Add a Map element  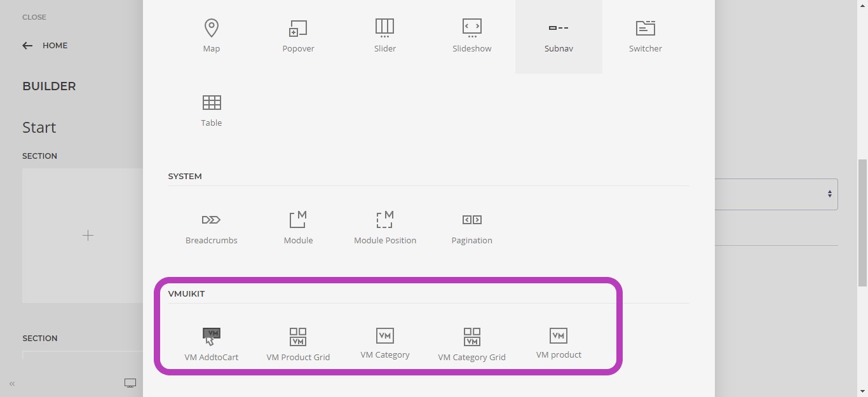click(x=211, y=36)
